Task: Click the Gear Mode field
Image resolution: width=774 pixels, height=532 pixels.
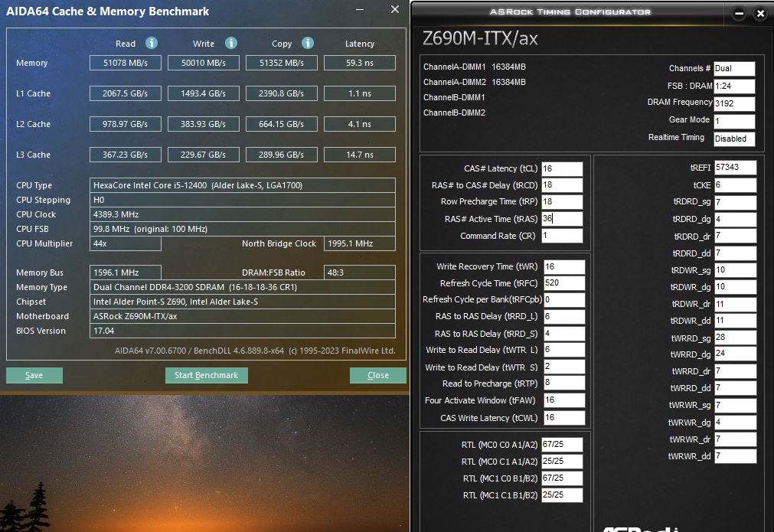Action: coord(734,121)
